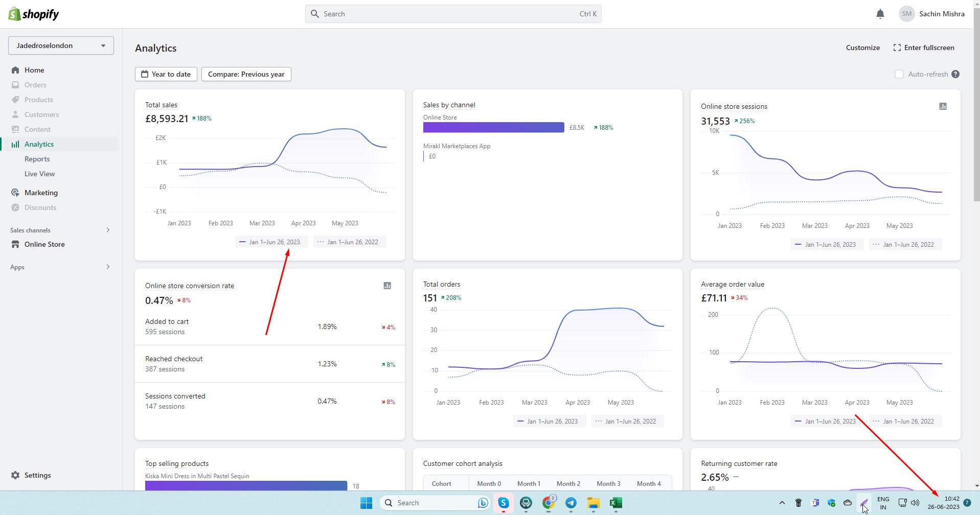Click the Online Store storefront icon
The height and width of the screenshot is (515, 980).
pyautogui.click(x=15, y=244)
